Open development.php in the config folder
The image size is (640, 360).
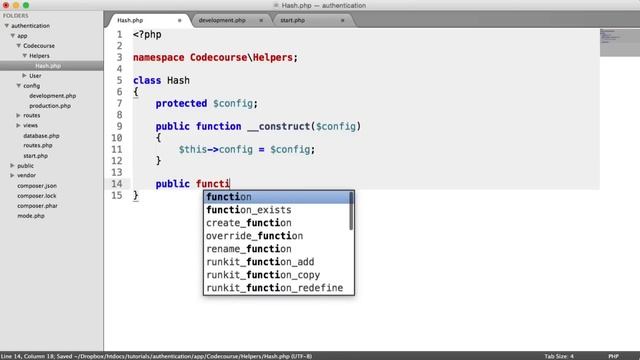(52, 96)
